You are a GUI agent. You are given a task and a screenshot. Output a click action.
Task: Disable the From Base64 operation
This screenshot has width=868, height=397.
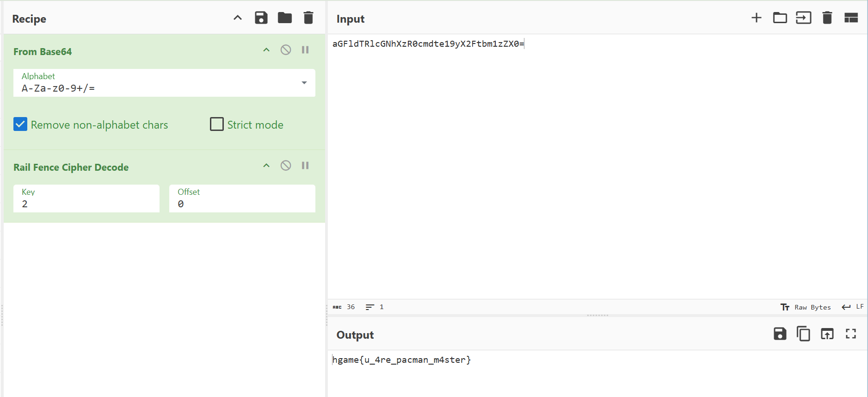tap(286, 50)
